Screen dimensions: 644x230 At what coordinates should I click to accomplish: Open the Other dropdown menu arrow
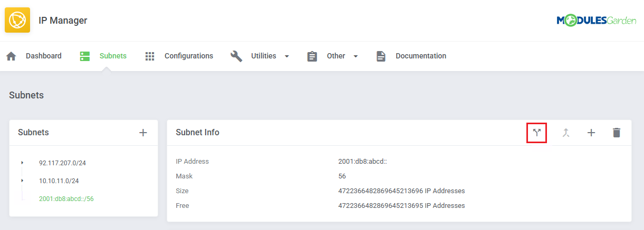point(355,56)
